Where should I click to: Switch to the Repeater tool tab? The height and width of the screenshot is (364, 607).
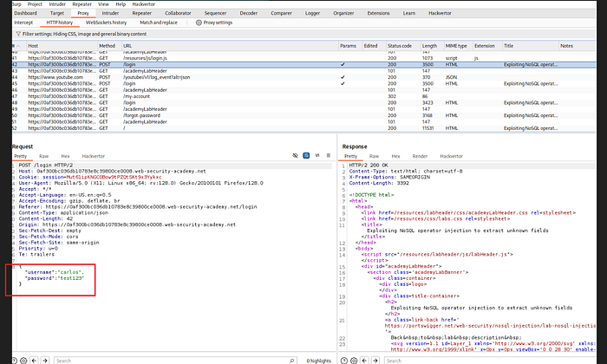[x=142, y=13]
